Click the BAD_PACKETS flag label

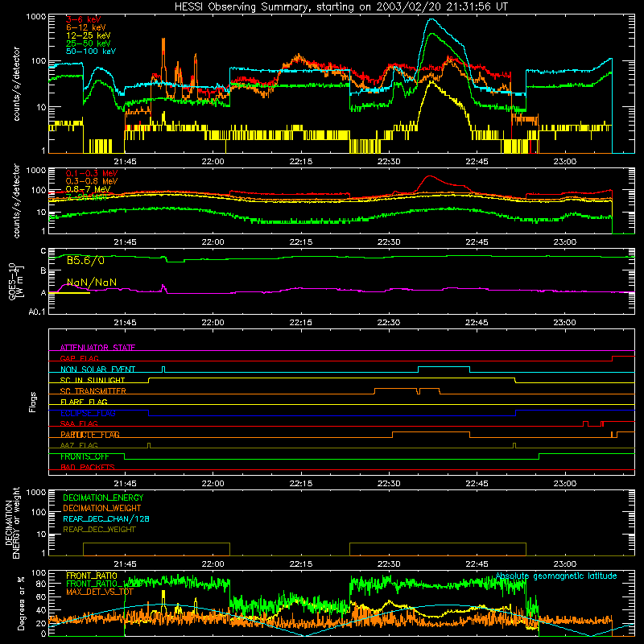88,468
